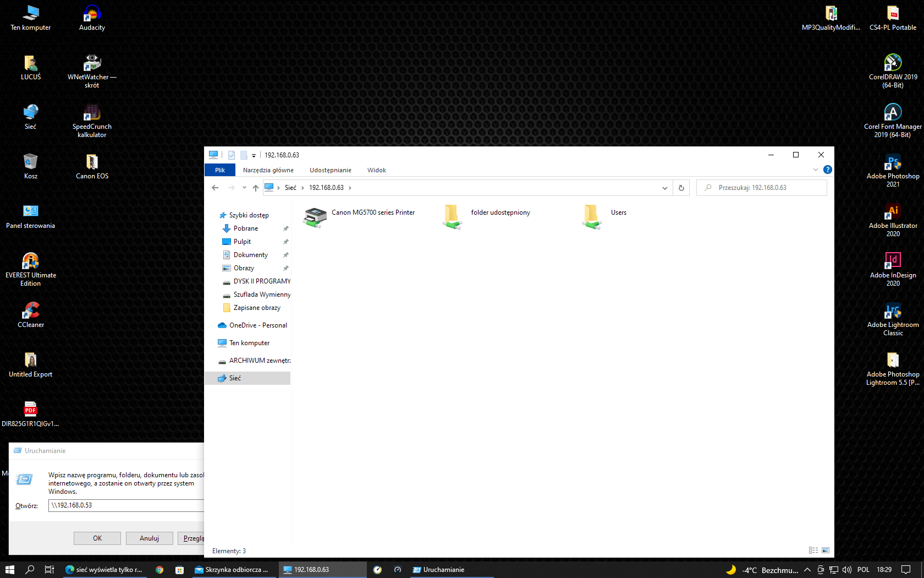The image size is (924, 578).
Task: Click the Otwórz field in Uruchamianie dialog
Action: pos(126,505)
